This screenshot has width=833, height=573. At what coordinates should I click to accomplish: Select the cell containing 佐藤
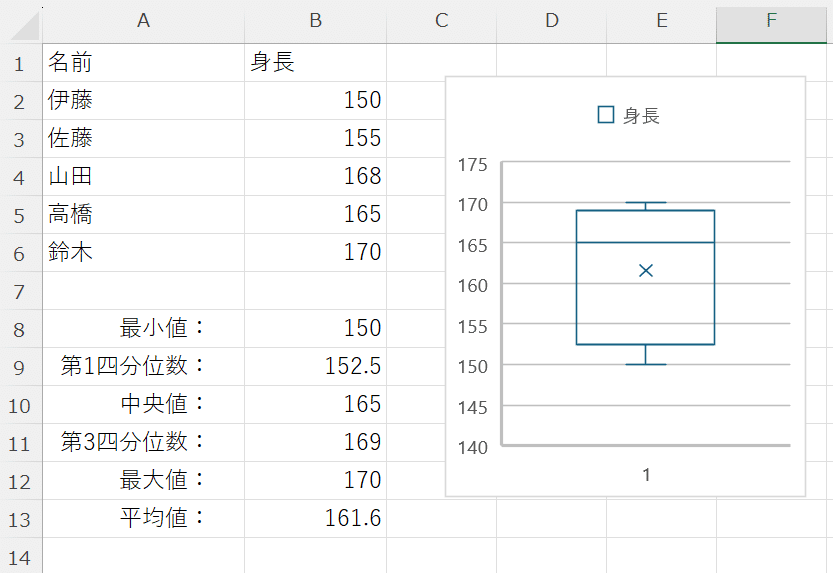coord(143,139)
